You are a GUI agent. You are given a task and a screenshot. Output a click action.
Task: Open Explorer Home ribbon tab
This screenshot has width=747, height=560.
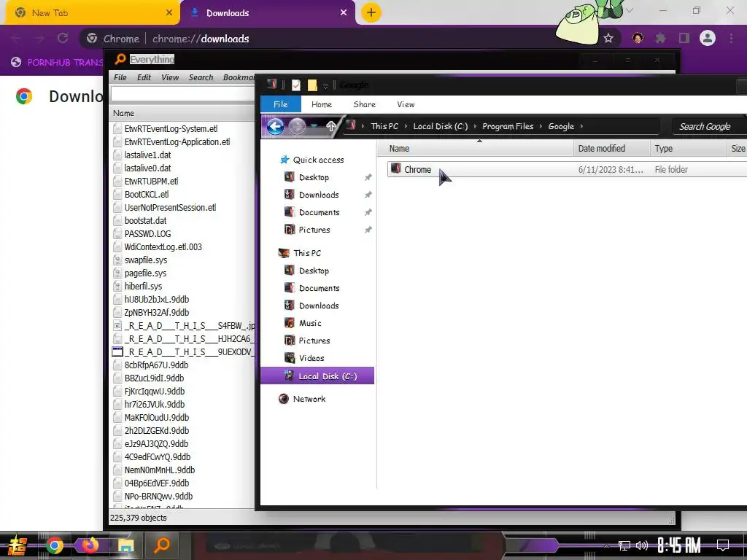tap(322, 104)
